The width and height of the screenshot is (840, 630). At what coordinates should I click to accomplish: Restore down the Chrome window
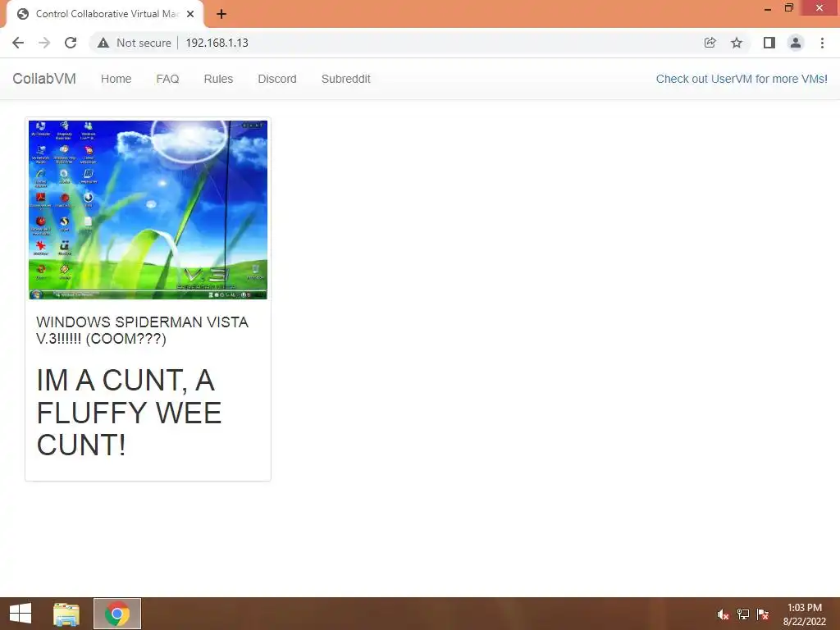[x=788, y=7]
